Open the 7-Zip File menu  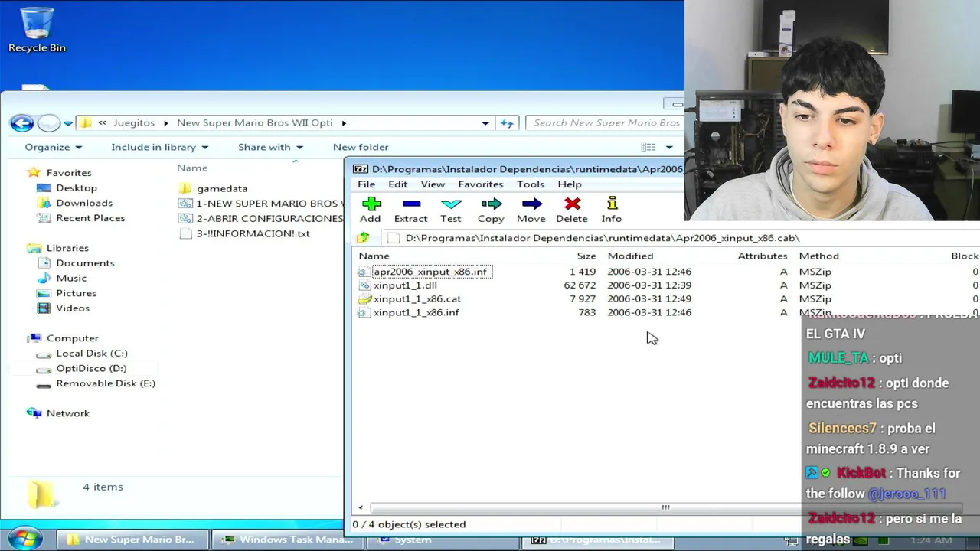pos(366,184)
